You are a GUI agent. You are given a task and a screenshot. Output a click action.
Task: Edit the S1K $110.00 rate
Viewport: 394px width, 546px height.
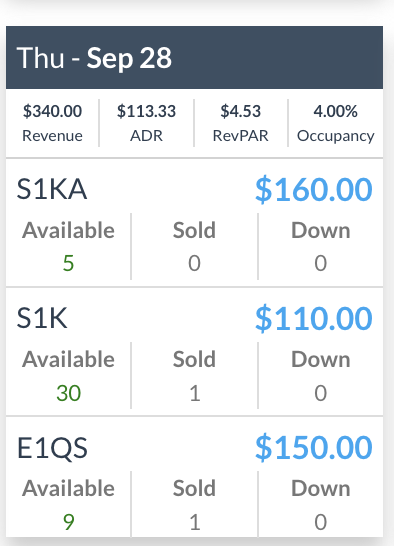tap(314, 318)
